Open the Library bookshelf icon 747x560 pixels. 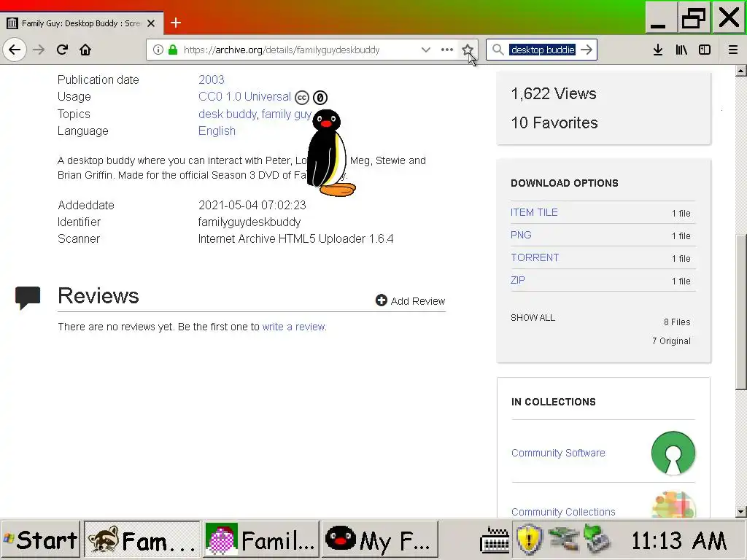coord(681,50)
